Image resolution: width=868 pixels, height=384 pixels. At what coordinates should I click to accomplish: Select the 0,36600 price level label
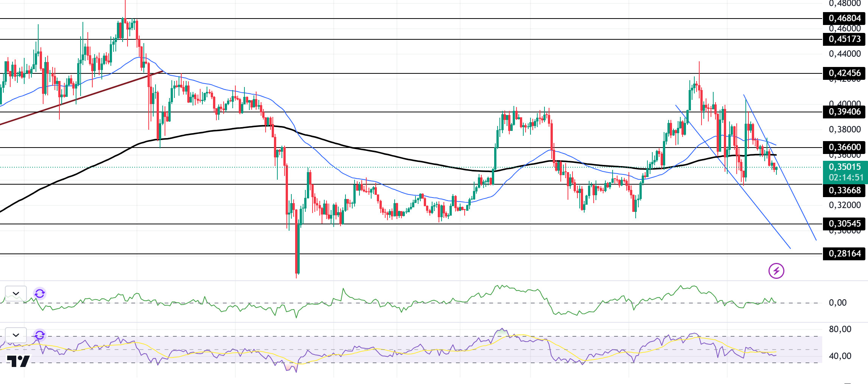[x=844, y=147]
